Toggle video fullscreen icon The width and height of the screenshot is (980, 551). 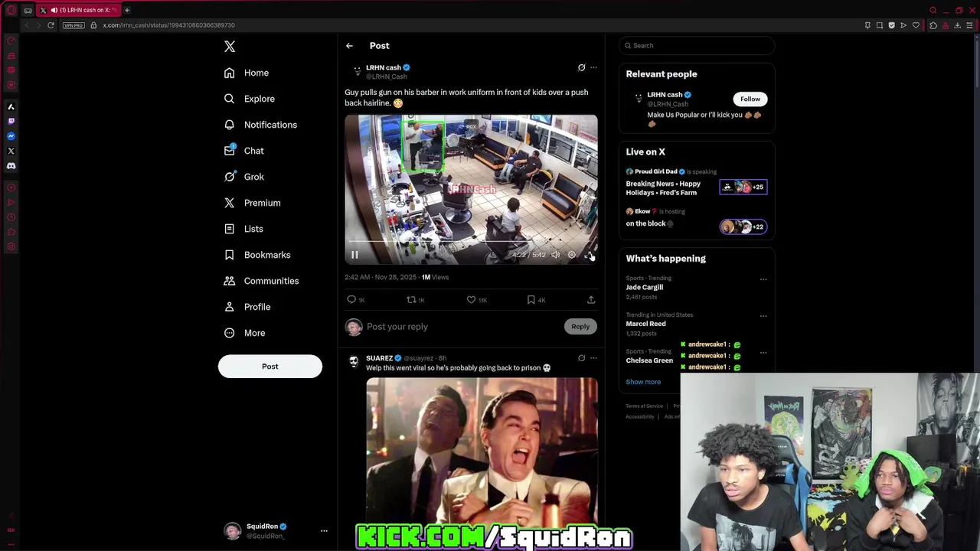point(588,255)
